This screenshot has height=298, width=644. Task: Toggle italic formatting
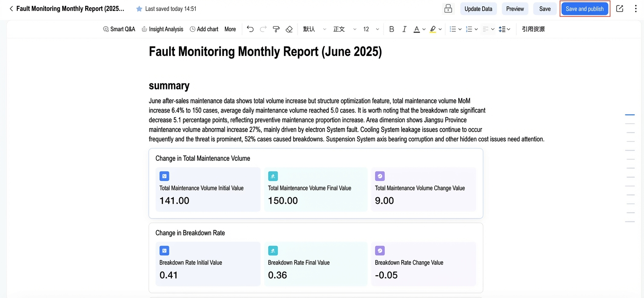click(404, 29)
